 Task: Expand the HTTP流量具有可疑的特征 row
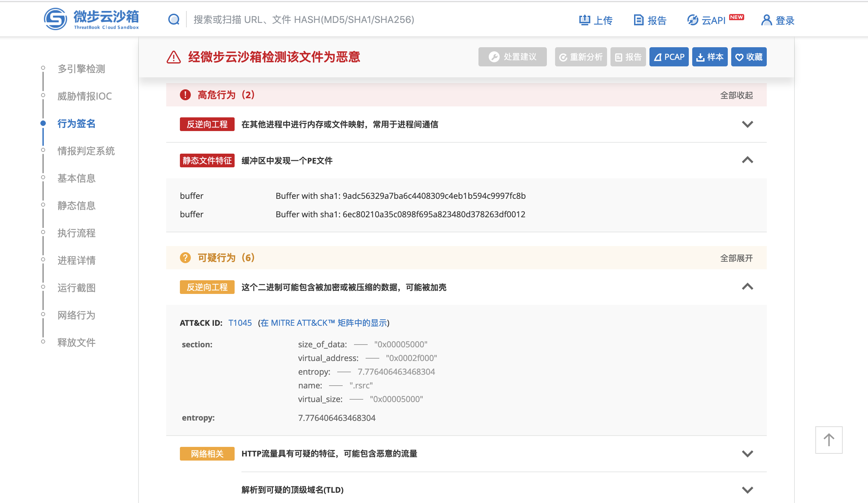tap(747, 454)
